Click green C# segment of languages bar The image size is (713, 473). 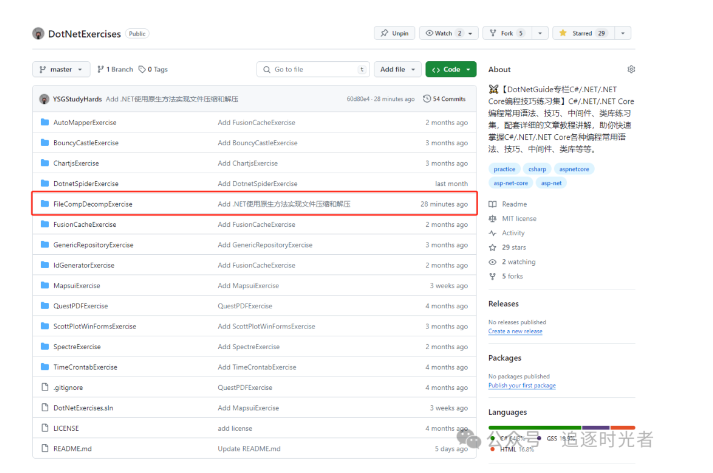535,428
